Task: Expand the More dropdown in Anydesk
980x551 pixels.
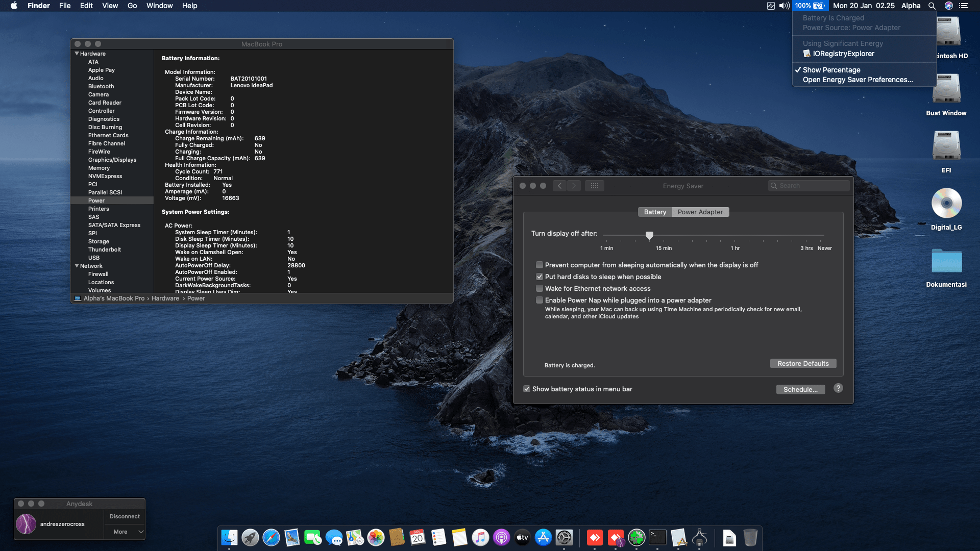Action: click(125, 532)
